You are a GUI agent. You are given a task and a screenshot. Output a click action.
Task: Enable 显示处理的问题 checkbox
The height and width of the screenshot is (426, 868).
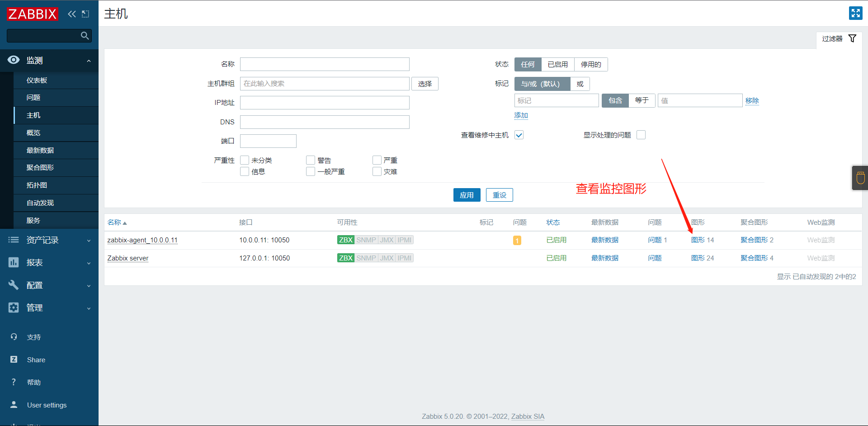[x=641, y=135]
